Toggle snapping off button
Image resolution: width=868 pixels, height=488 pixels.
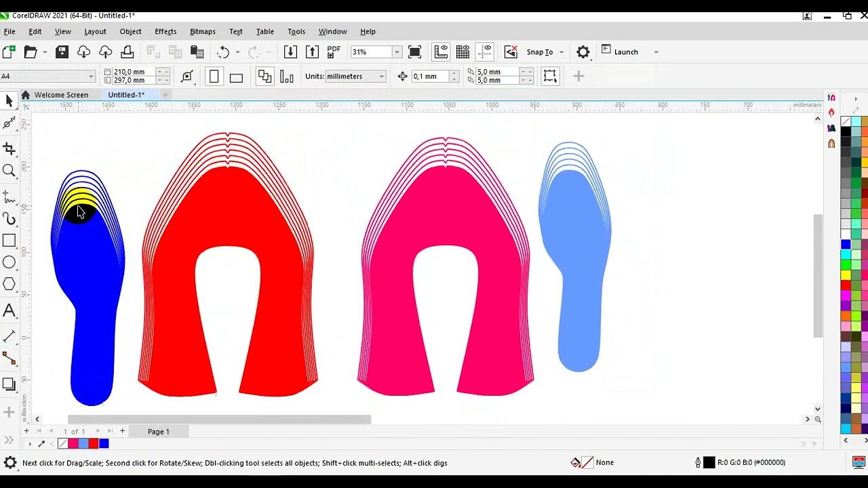tap(511, 52)
